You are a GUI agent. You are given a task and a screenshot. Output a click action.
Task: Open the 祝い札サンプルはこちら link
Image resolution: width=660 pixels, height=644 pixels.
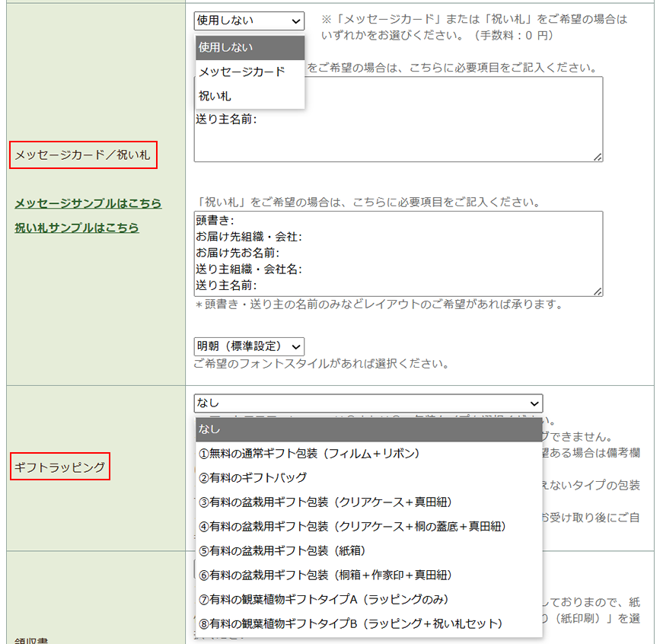[77, 227]
